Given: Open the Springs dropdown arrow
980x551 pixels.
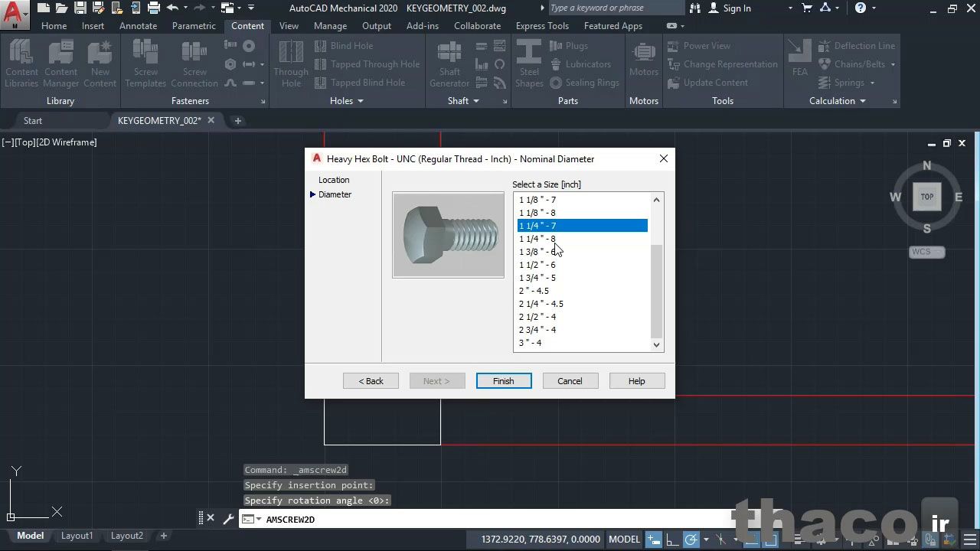Looking at the screenshot, I should [871, 83].
